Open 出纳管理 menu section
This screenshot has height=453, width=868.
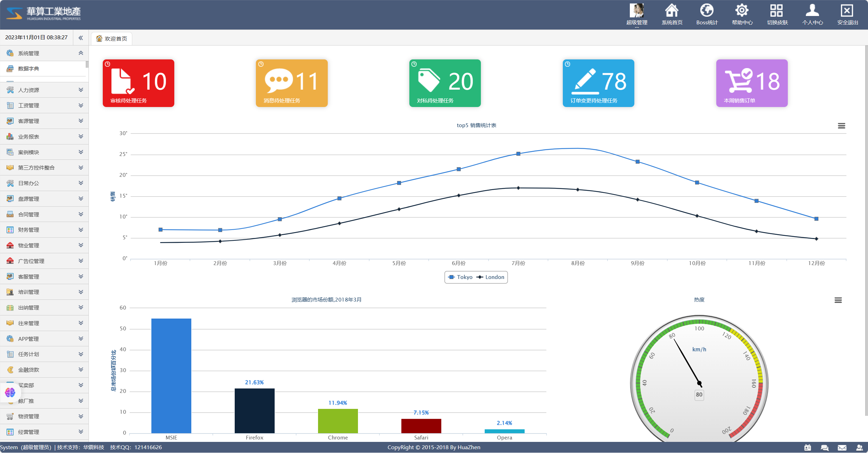44,308
